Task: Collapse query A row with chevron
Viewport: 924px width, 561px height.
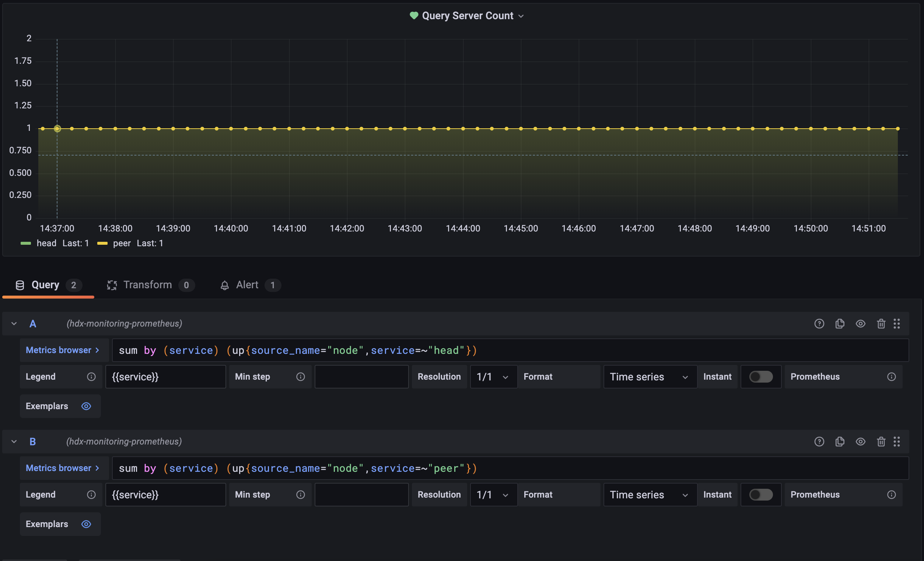Action: [14, 324]
